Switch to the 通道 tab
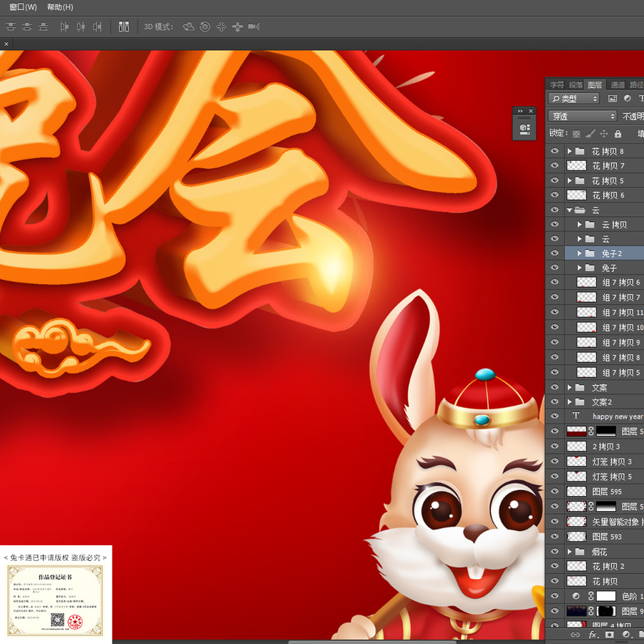 618,84
